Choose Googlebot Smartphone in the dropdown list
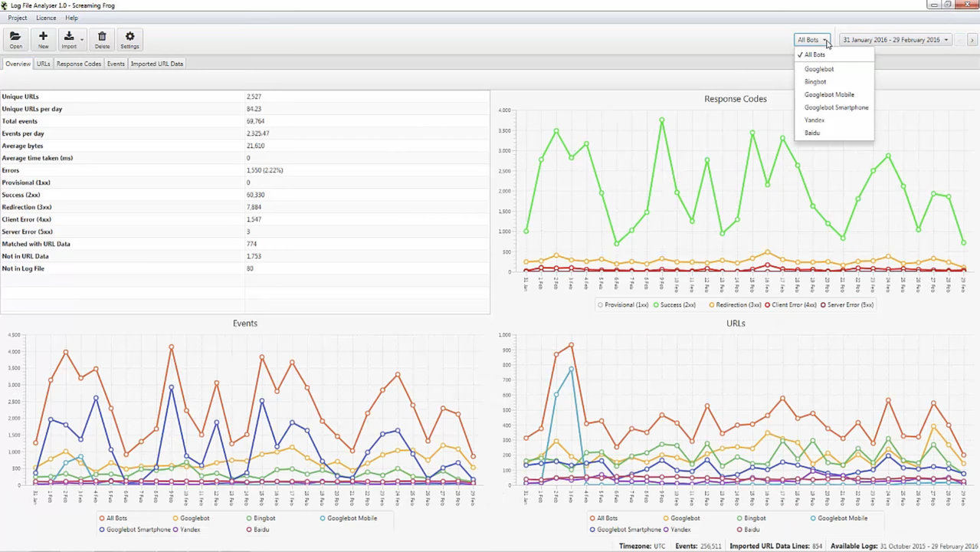Image resolution: width=980 pixels, height=552 pixels. [x=836, y=107]
